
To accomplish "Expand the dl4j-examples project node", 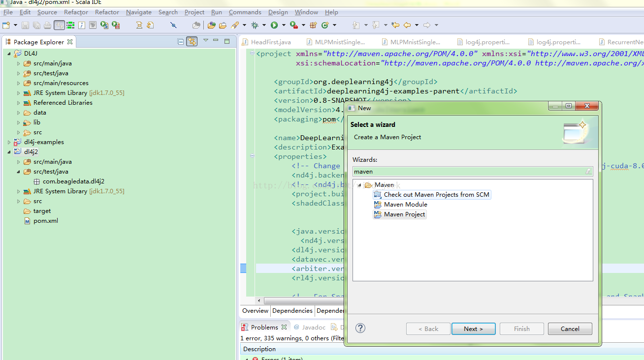I will tap(9, 142).
